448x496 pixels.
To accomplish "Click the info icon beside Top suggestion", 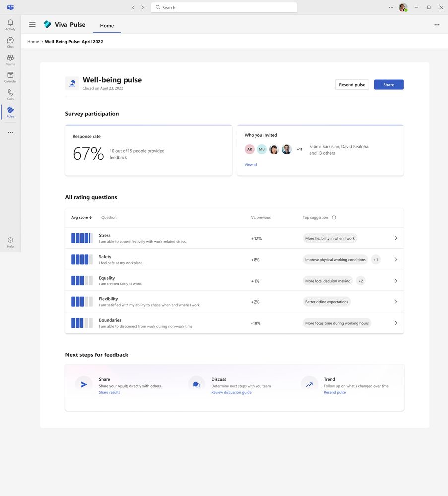I will tap(334, 217).
